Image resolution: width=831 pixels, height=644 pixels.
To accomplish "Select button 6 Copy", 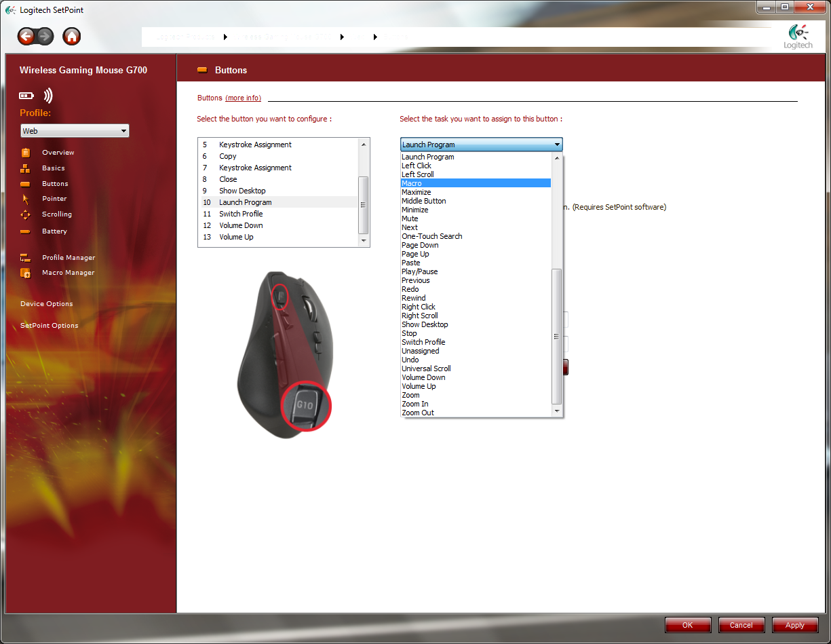I will 278,156.
